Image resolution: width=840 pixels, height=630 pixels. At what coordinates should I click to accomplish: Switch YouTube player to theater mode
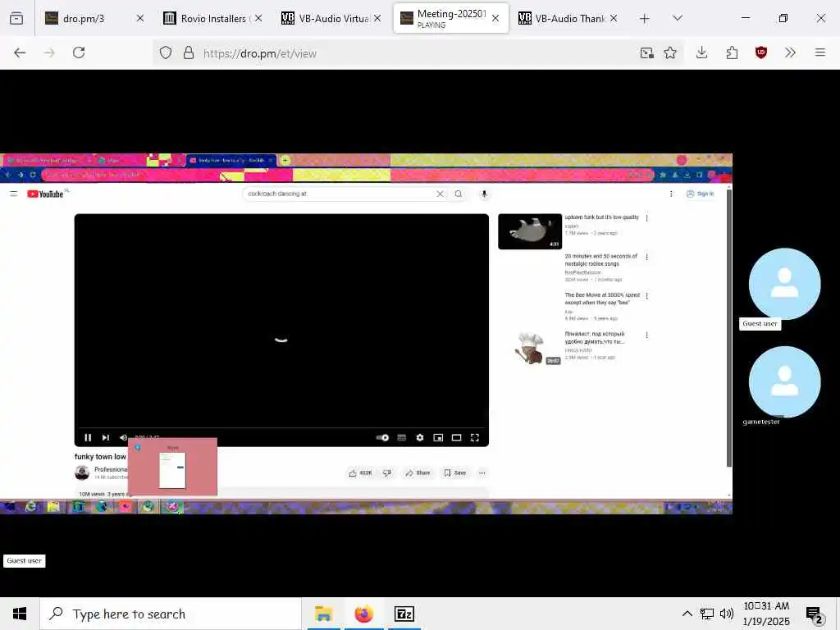click(x=456, y=438)
